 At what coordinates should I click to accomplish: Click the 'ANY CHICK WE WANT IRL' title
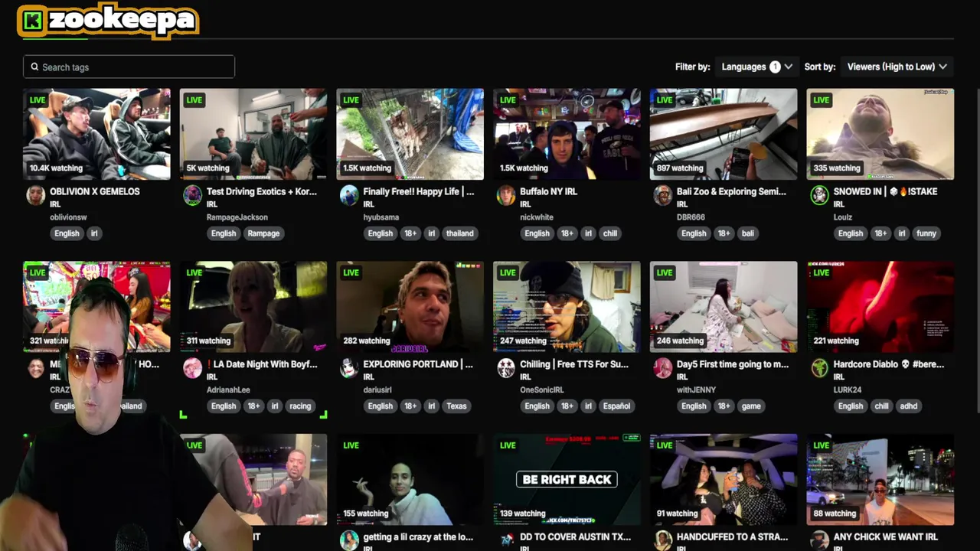pyautogui.click(x=886, y=537)
